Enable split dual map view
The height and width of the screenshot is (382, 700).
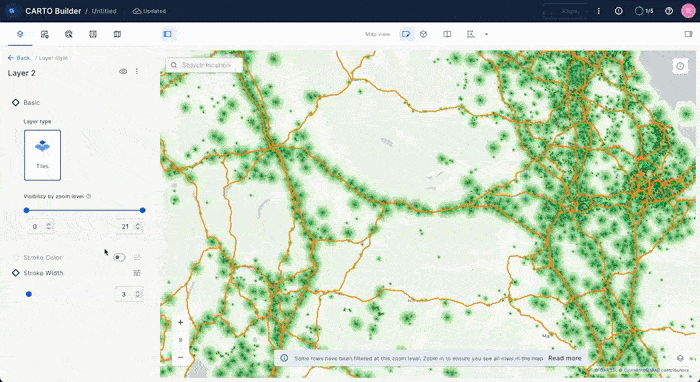coord(447,34)
